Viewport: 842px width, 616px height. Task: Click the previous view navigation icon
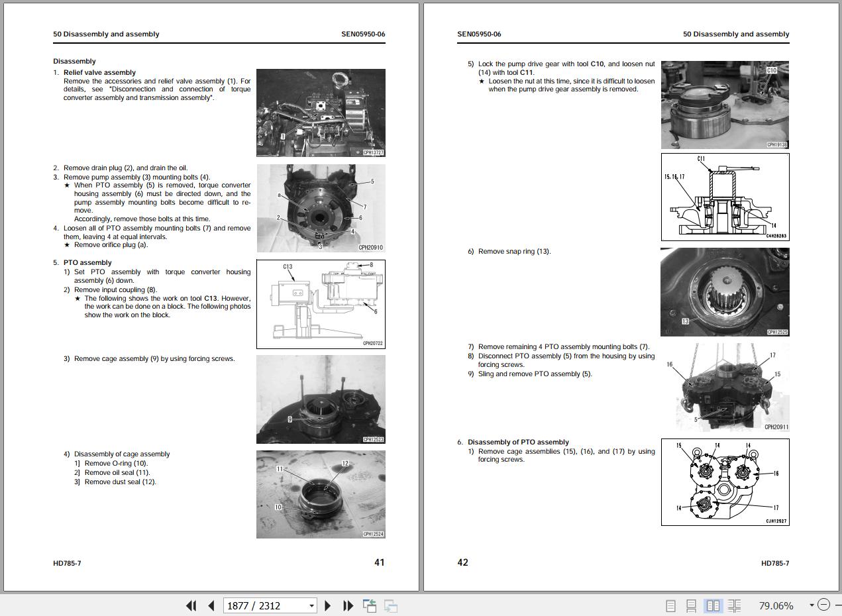tap(370, 605)
